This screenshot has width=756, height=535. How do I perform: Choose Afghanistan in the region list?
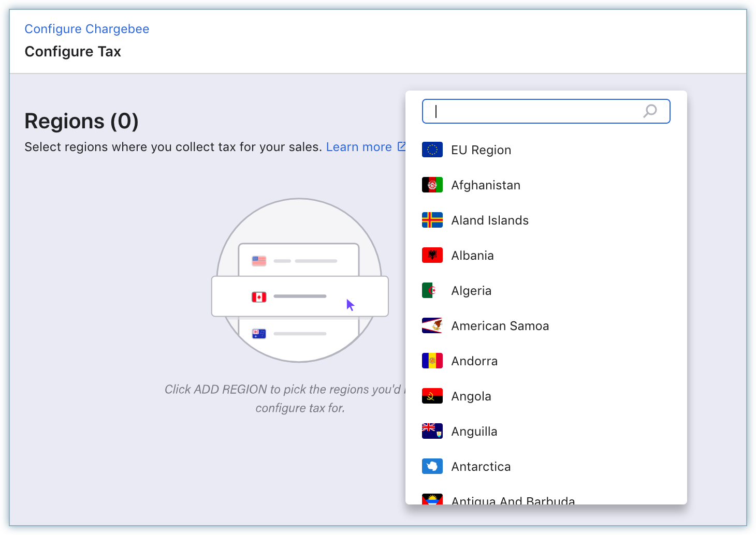546,185
